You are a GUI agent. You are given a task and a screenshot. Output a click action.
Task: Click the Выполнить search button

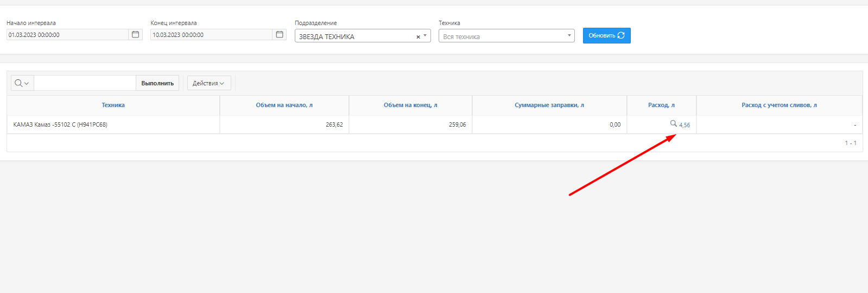pyautogui.click(x=157, y=83)
